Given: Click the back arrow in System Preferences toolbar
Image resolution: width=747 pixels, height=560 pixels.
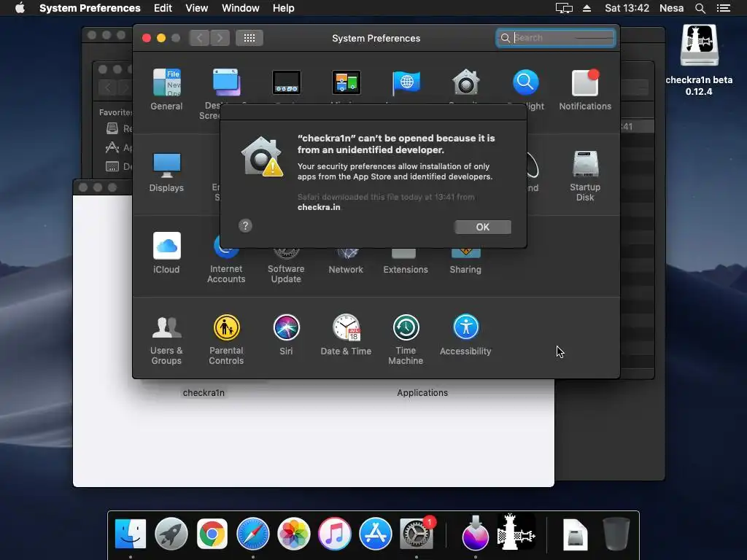Looking at the screenshot, I should 200,38.
